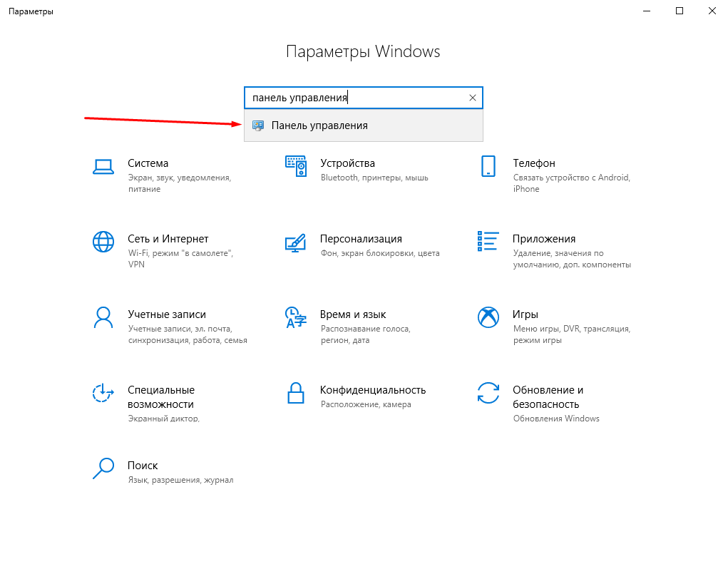
Task: Click the Панель управления result icon
Action: 258,125
